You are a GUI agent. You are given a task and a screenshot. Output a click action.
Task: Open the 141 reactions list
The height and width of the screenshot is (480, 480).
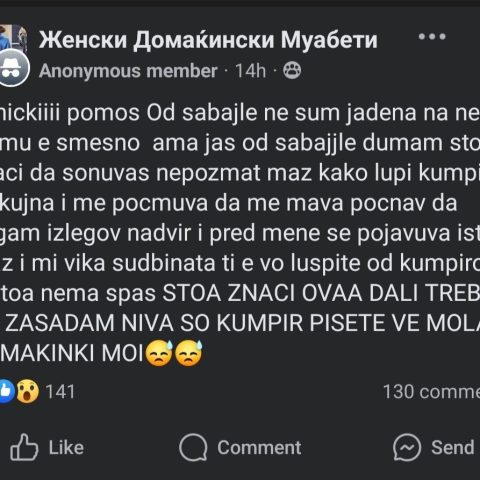60,392
